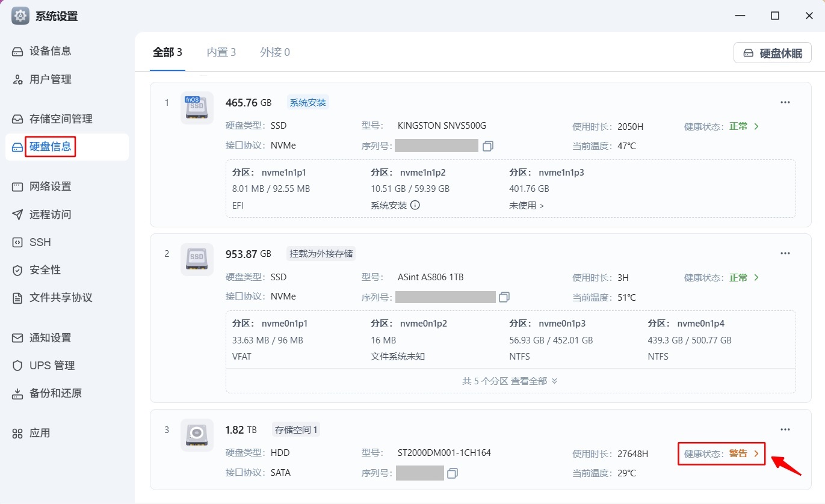The image size is (825, 504).
Task: Click the HDD icon of disk 3
Action: tap(197, 435)
